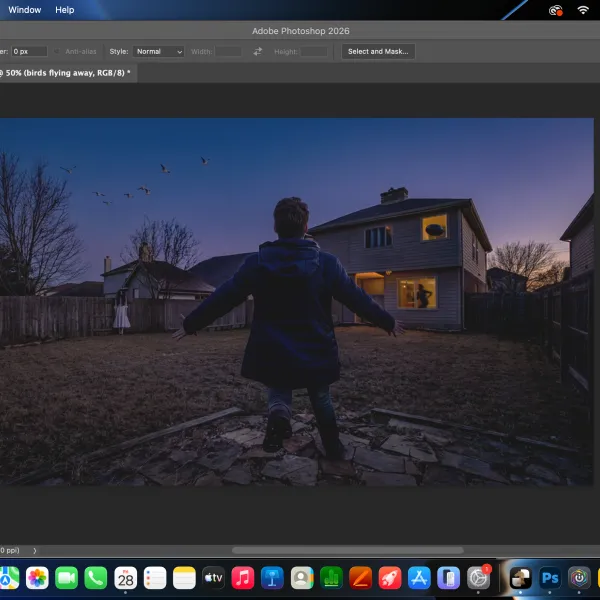Screen dimensions: 600x600
Task: Launch the Photos app in the dock
Action: point(37,577)
